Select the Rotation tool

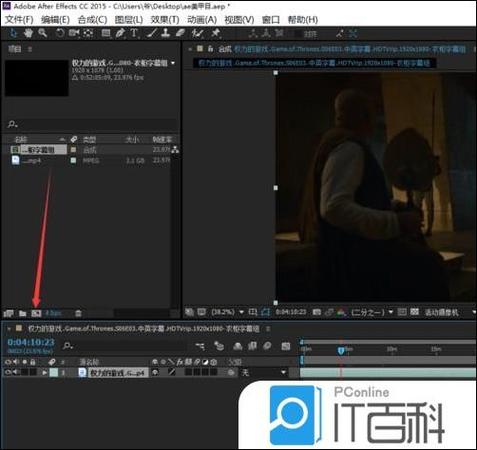60,33
